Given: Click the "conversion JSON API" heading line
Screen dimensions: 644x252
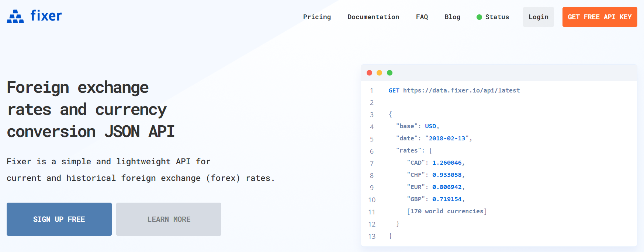Looking at the screenshot, I should click(x=91, y=132).
